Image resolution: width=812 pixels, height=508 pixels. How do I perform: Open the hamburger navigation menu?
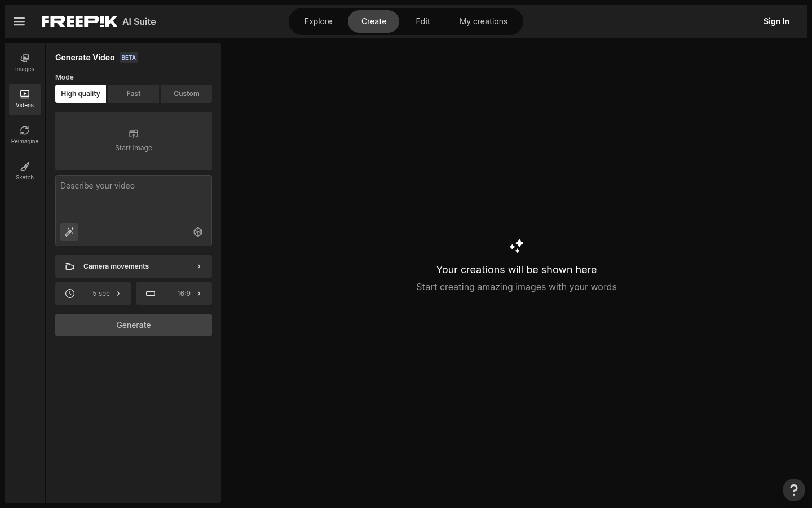click(x=19, y=21)
